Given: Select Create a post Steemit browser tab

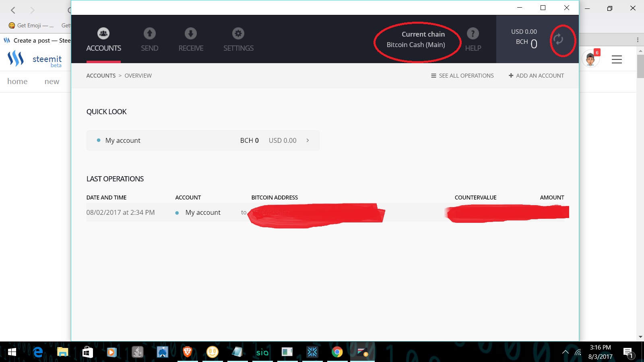Looking at the screenshot, I should pos(37,40).
